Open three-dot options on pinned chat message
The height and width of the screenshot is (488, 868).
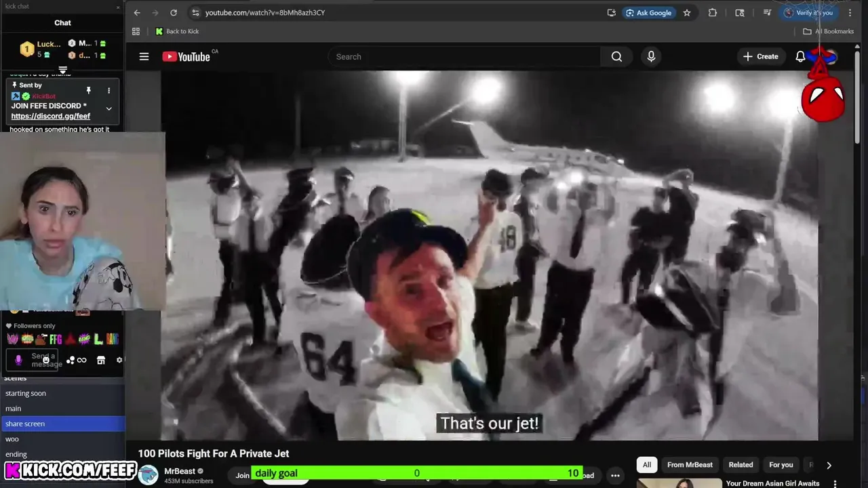click(108, 90)
